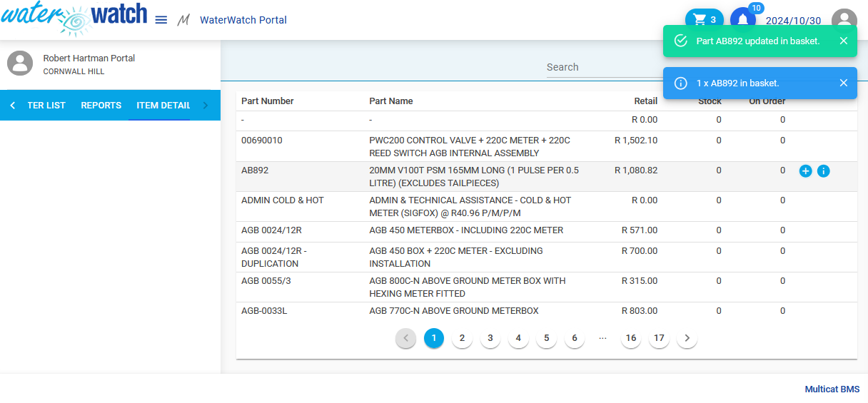This screenshot has width=868, height=403.
Task: Select part AGB-0033L row
Action: click(547, 311)
